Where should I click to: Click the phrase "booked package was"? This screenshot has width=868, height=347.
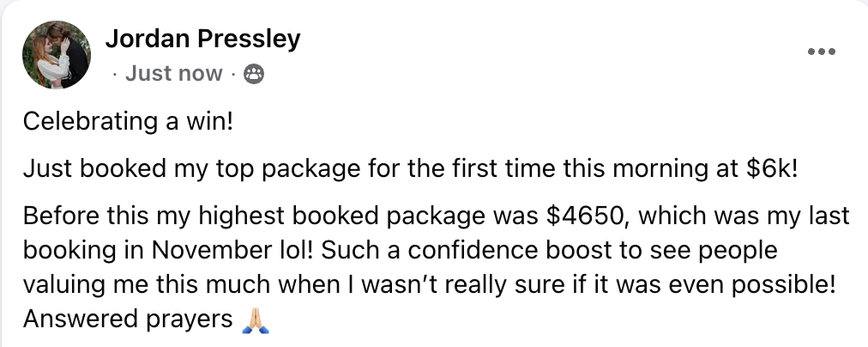click(416, 216)
